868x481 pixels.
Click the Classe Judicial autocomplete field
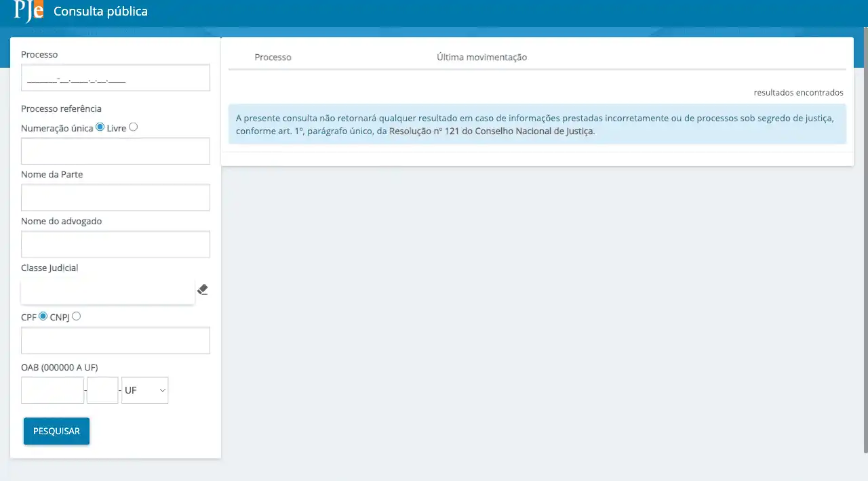[x=108, y=291]
